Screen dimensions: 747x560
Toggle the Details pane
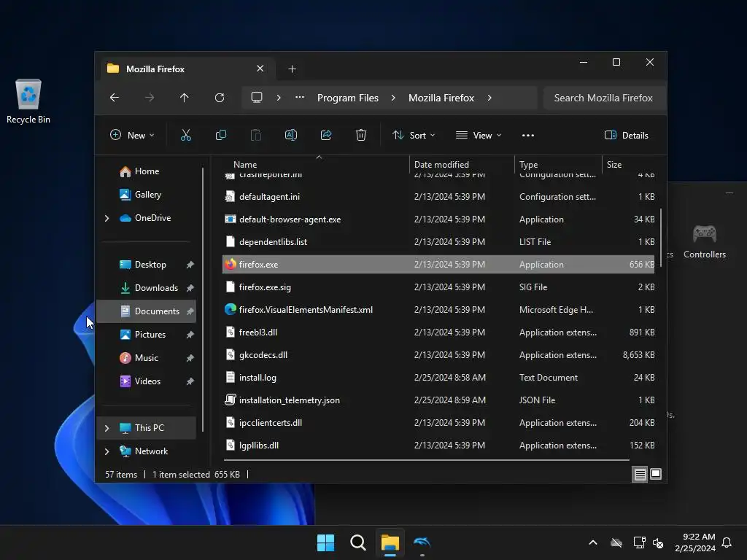click(x=627, y=135)
